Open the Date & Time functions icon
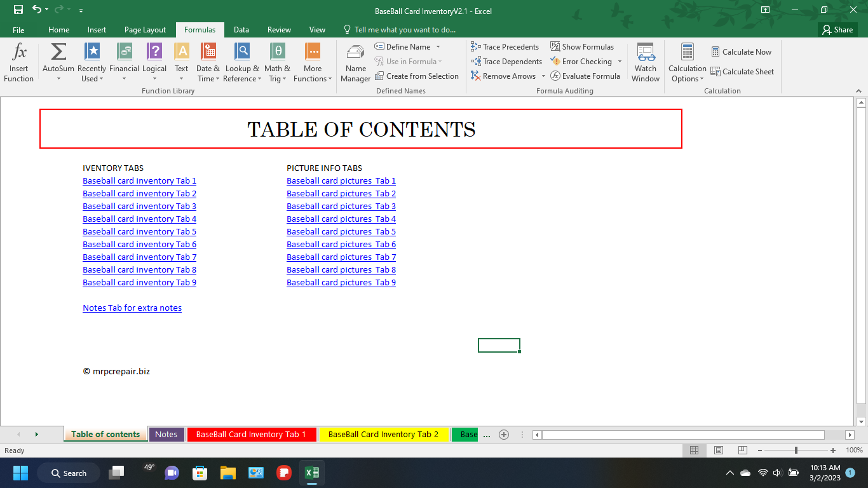This screenshot has width=868, height=488. tap(208, 52)
